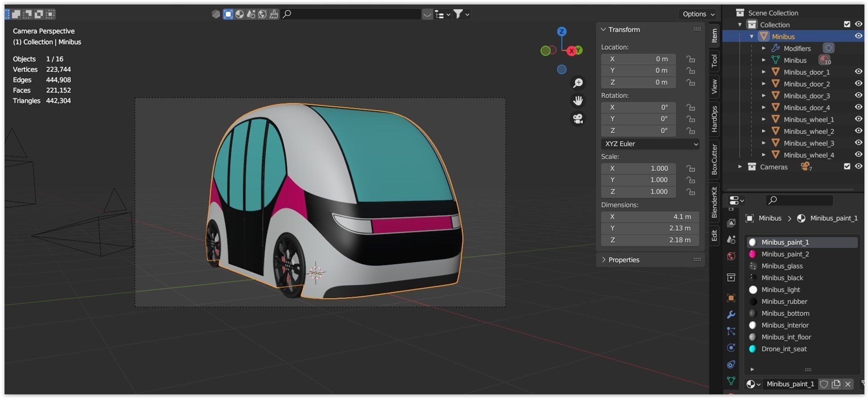Lock the Rotation Z value
This screenshot has width=868, height=398.
[x=690, y=131]
